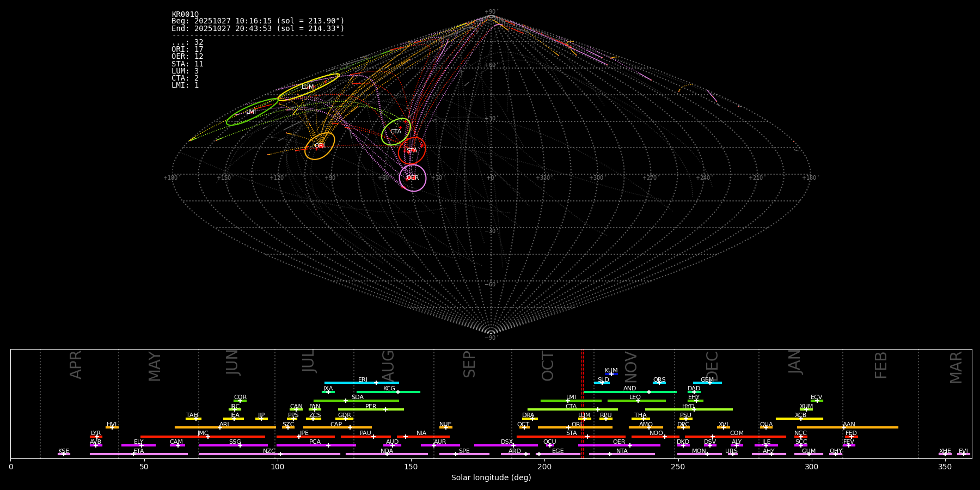Click the LEO shower bar in timeline
Image resolution: width=980 pixels, height=490 pixels.
click(636, 401)
